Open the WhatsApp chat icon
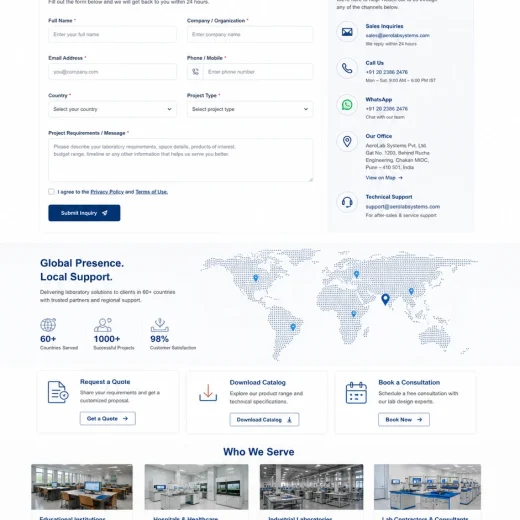 pos(347,105)
